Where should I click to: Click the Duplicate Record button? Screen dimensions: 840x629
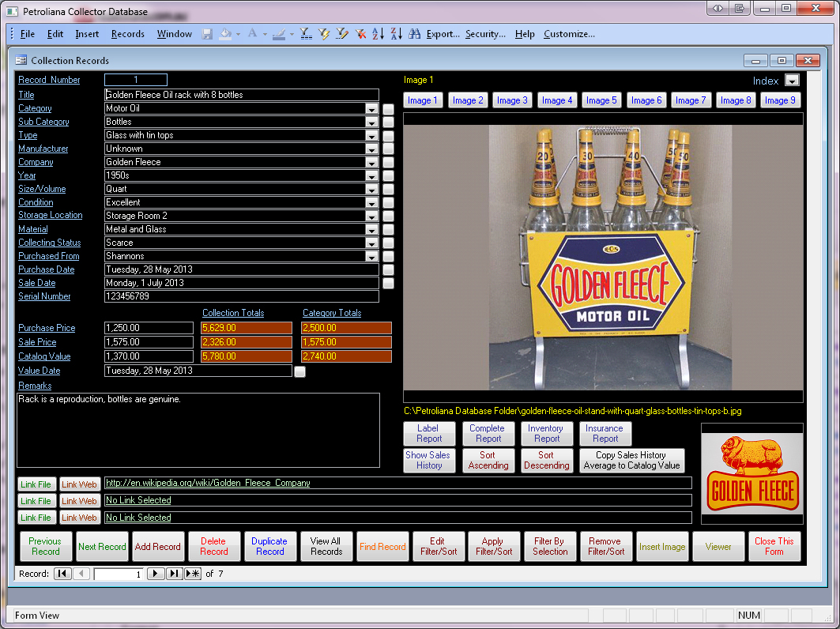tap(269, 547)
